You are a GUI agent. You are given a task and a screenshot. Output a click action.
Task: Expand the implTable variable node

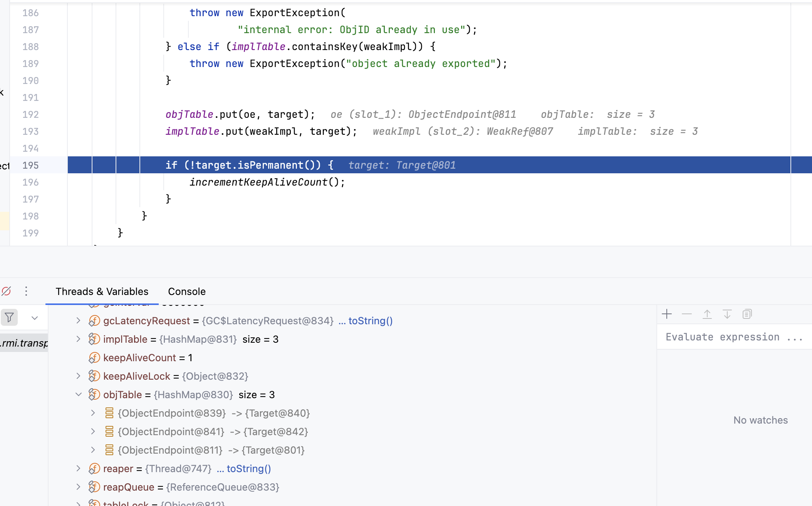pyautogui.click(x=79, y=339)
